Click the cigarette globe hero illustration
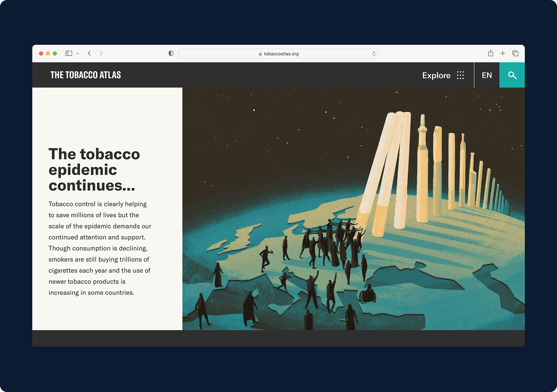This screenshot has height=392, width=557. pos(353,209)
